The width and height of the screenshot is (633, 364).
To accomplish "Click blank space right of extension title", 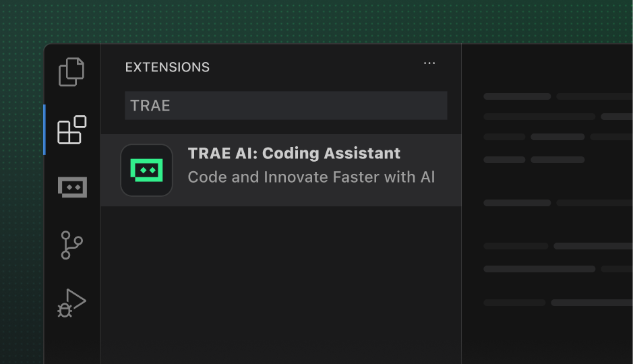I will pos(431,154).
